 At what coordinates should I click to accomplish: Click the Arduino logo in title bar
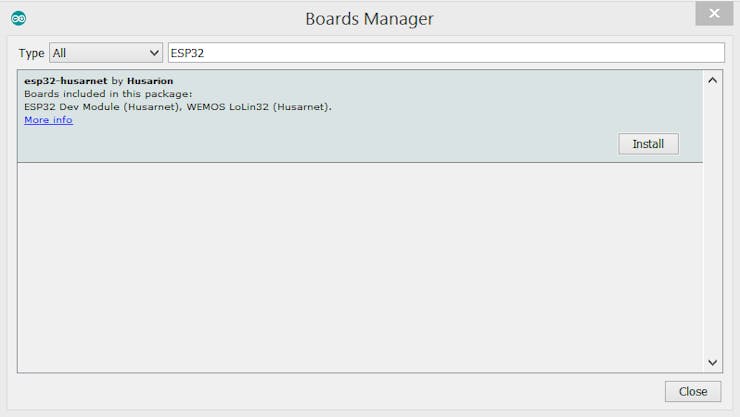(18, 18)
